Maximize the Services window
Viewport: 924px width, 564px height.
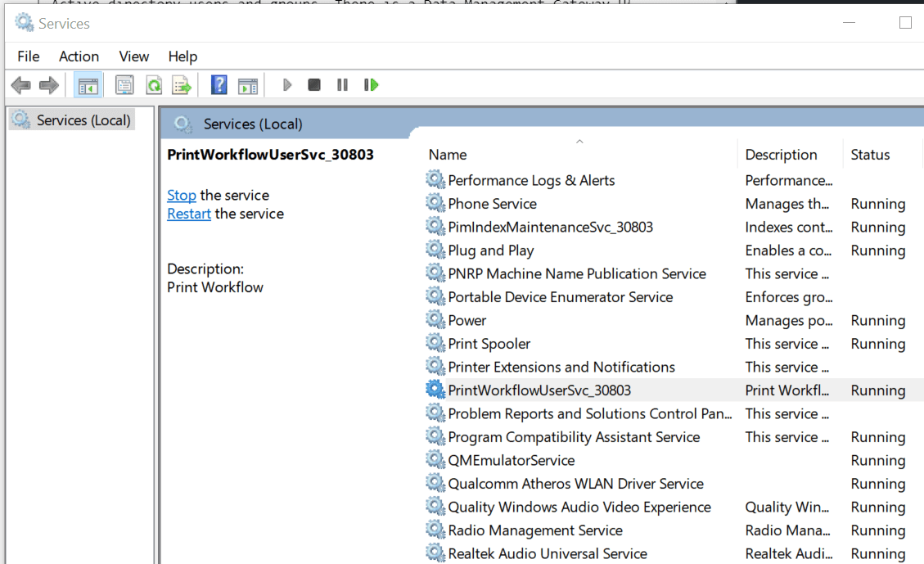905,23
